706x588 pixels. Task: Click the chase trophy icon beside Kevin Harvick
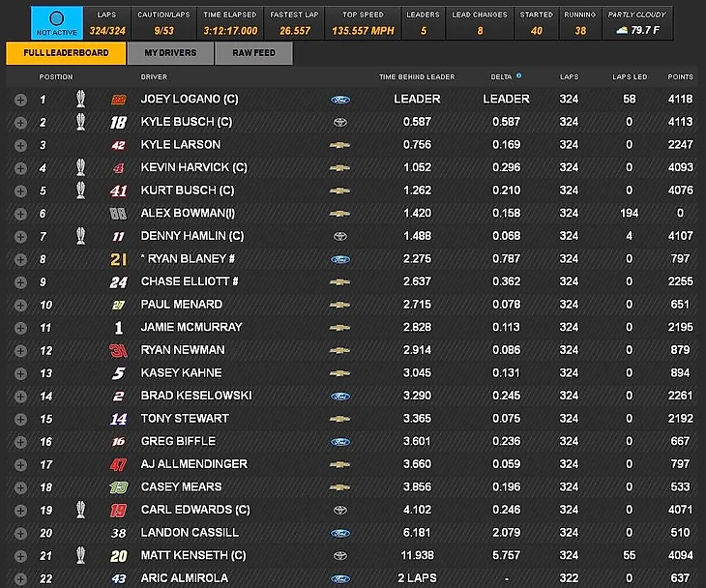click(x=82, y=167)
